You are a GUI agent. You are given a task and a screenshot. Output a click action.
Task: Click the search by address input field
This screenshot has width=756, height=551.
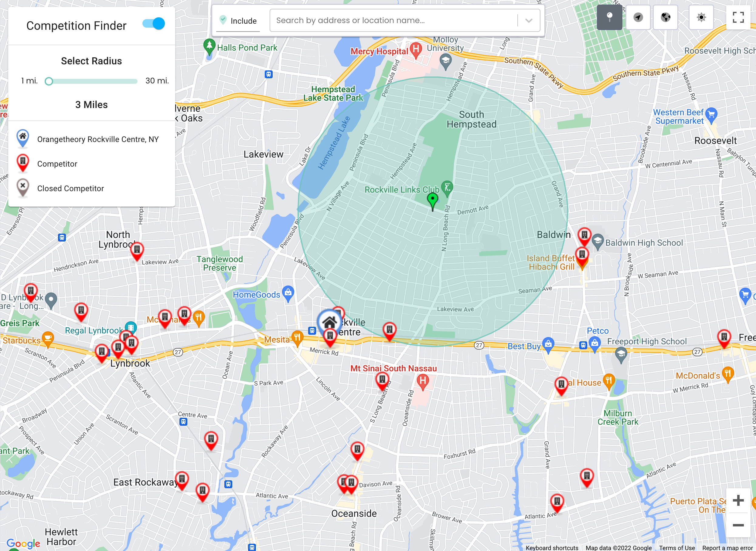pos(394,21)
